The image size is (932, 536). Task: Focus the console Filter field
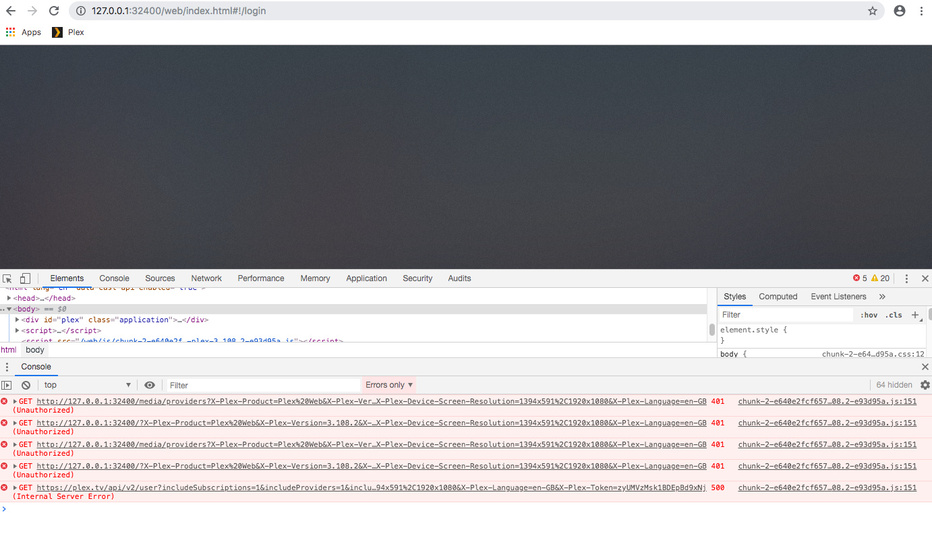pyautogui.click(x=262, y=385)
